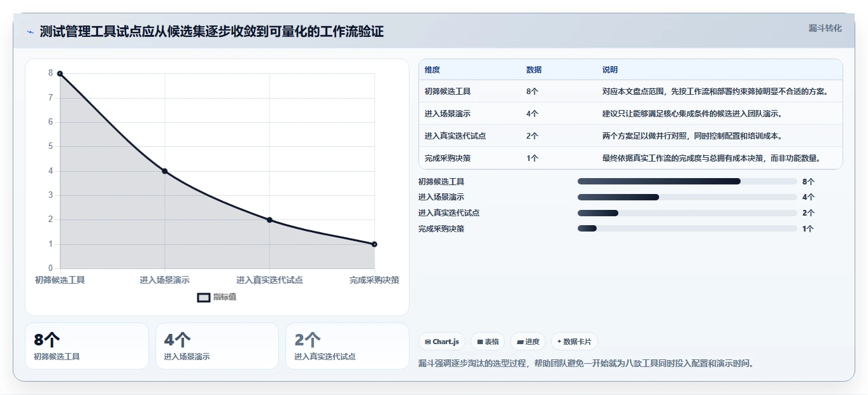Viewport: 868px width, 395px height.
Task: Click the 1个 value in the table
Action: (532, 158)
